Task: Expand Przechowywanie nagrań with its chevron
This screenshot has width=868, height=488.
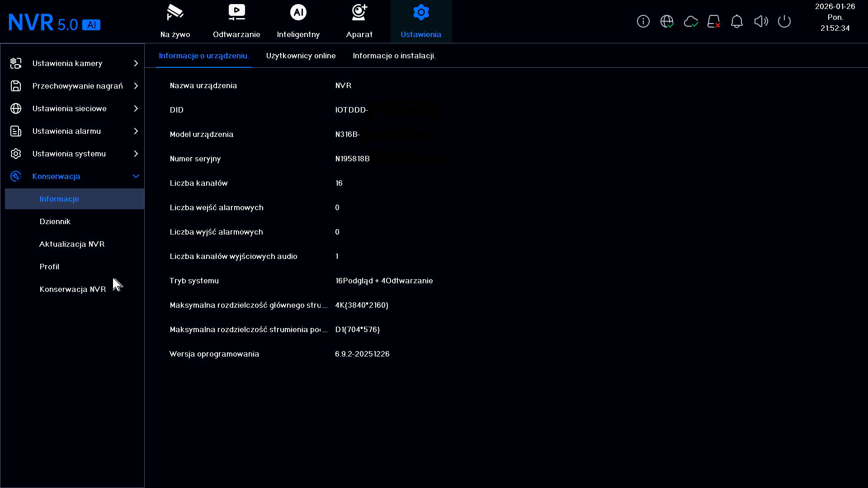Action: point(136,86)
